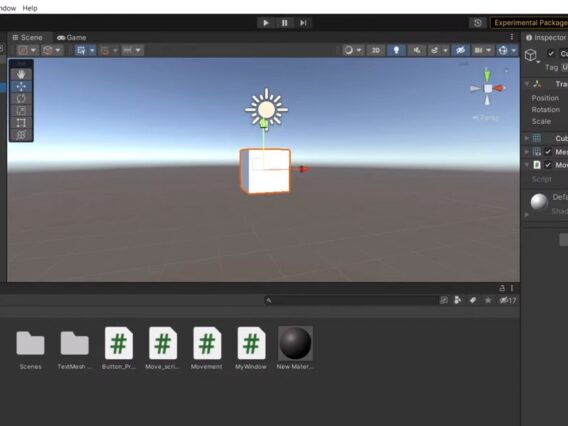Switch to the Game tab
The image size is (568, 426).
pos(72,37)
